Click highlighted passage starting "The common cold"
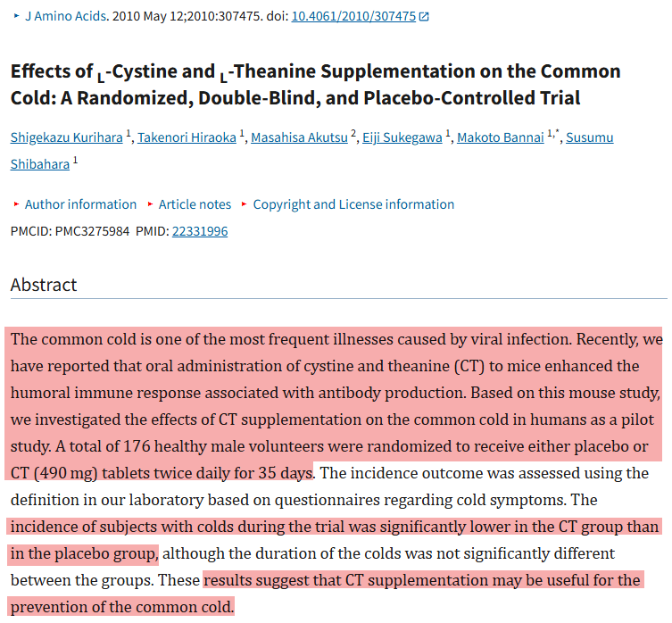 point(336,393)
